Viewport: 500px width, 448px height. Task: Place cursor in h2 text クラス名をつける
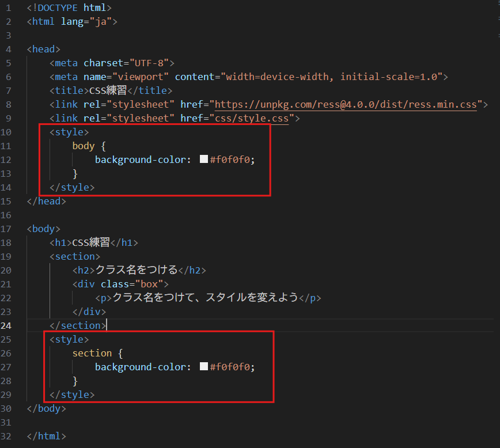click(x=136, y=270)
